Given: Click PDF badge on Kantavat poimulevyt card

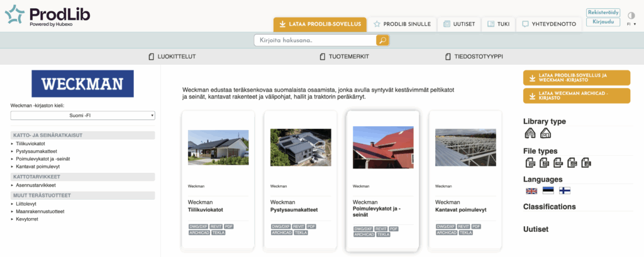Looking at the screenshot, I should coord(477,227).
